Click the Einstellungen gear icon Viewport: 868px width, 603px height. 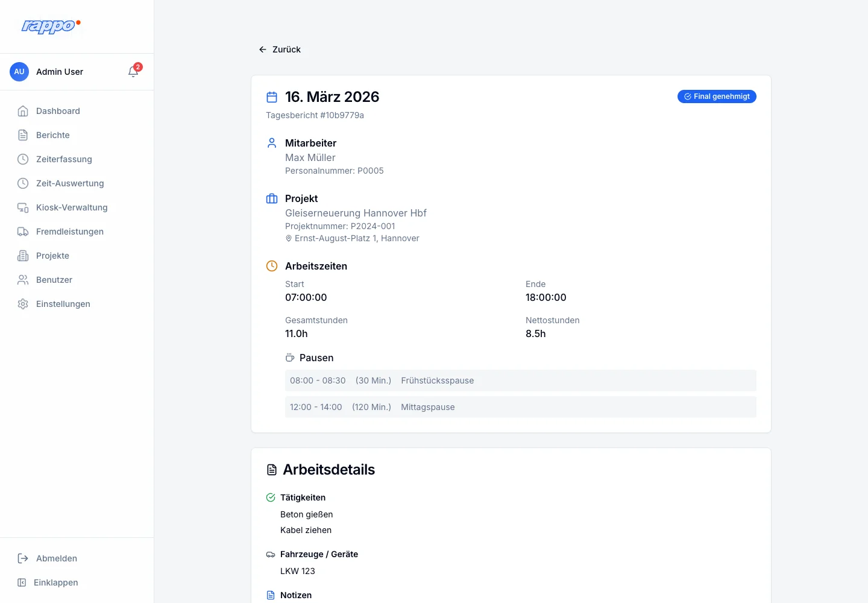23,304
